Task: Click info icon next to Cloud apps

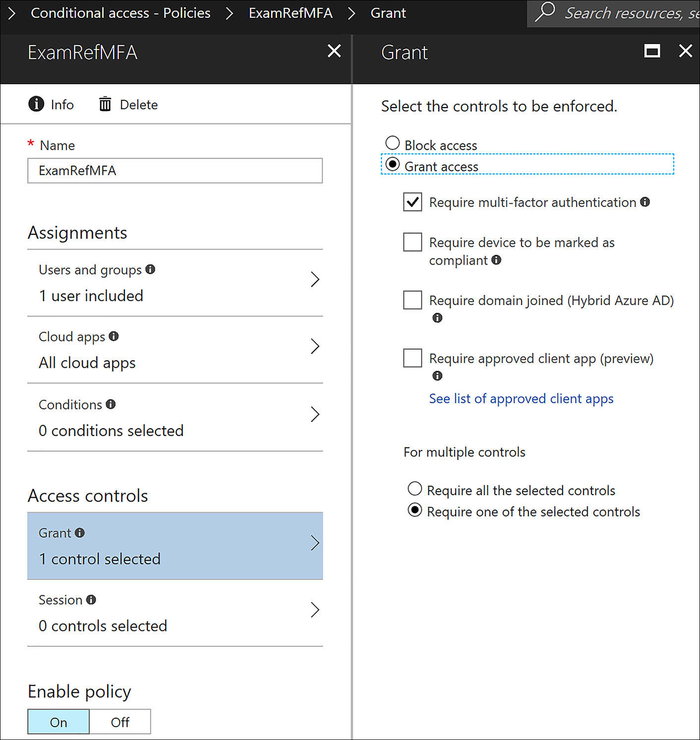Action: [x=114, y=336]
